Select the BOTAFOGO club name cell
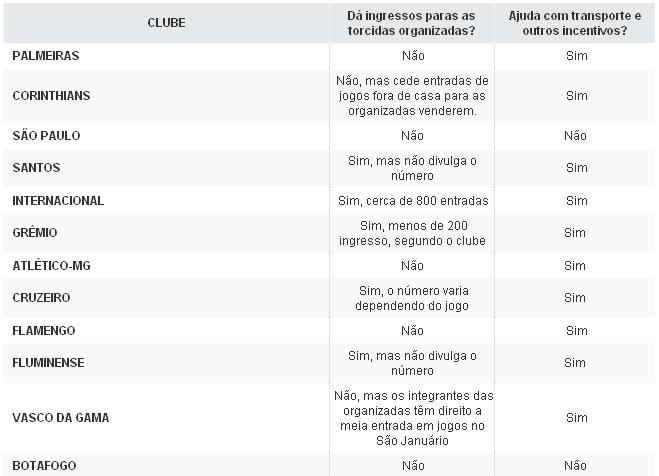The width and height of the screenshot is (659, 476). click(x=44, y=466)
